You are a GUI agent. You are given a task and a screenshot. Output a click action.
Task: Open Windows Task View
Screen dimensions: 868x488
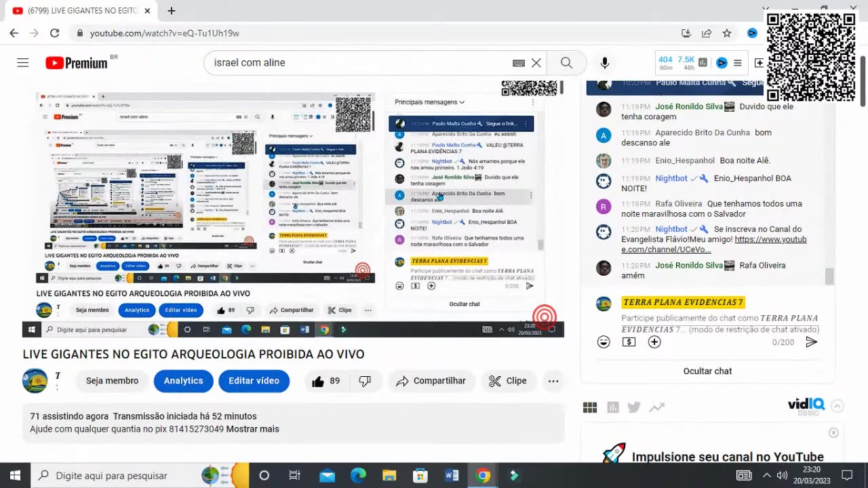pos(295,476)
